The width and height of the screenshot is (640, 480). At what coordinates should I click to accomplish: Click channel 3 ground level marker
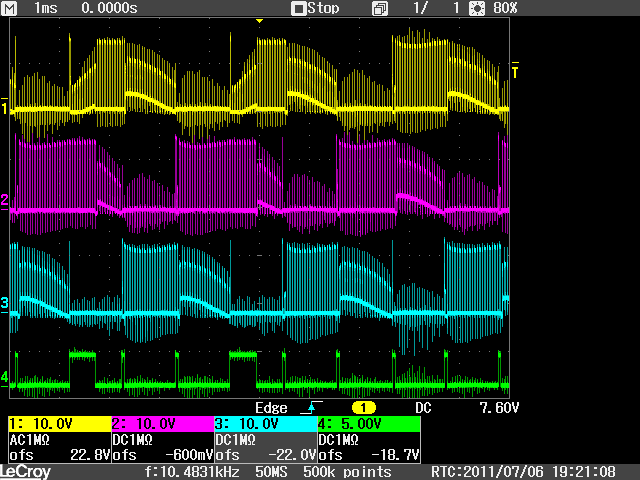point(4,305)
